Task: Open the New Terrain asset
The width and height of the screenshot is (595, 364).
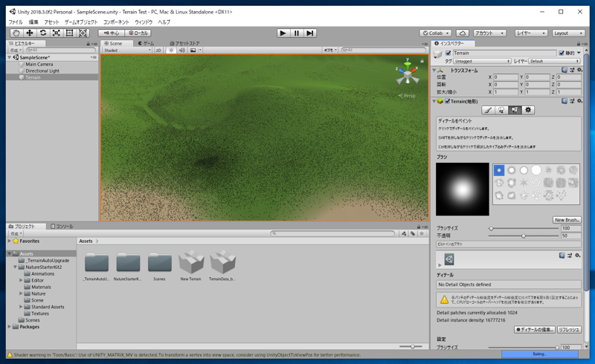Action: (x=191, y=265)
